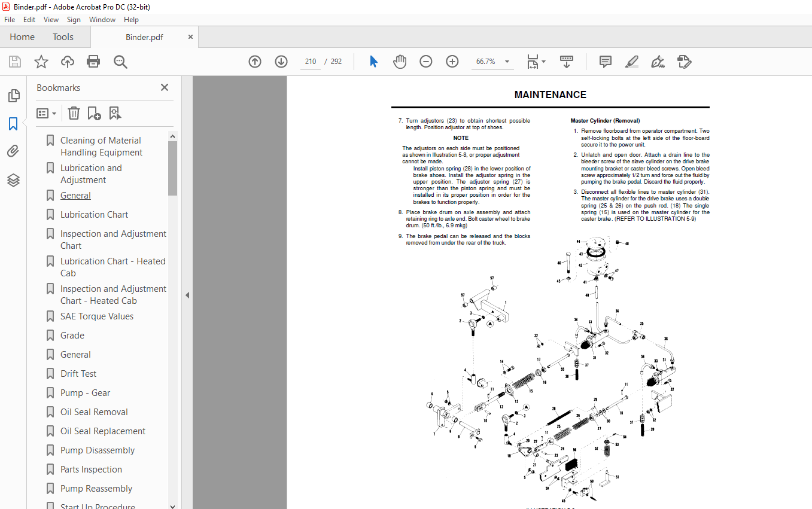Screen dimensions: 812x509
Task: Open the Pump Reassembly bookmark
Action: (96, 489)
